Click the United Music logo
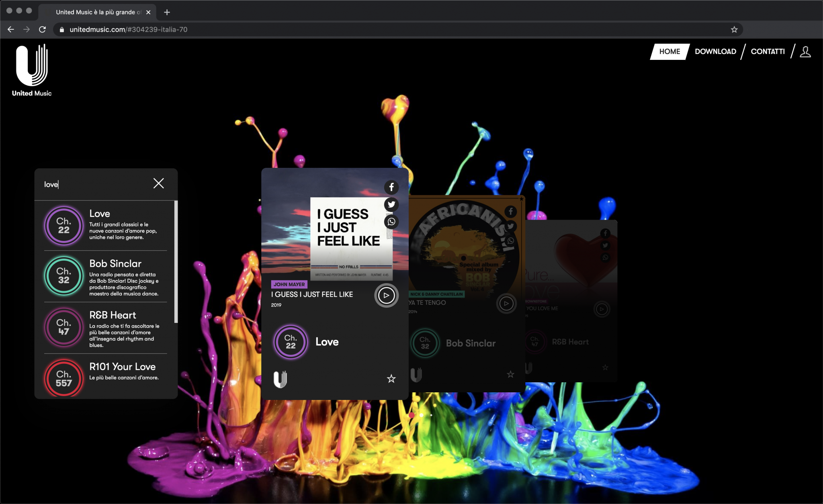 pyautogui.click(x=32, y=70)
